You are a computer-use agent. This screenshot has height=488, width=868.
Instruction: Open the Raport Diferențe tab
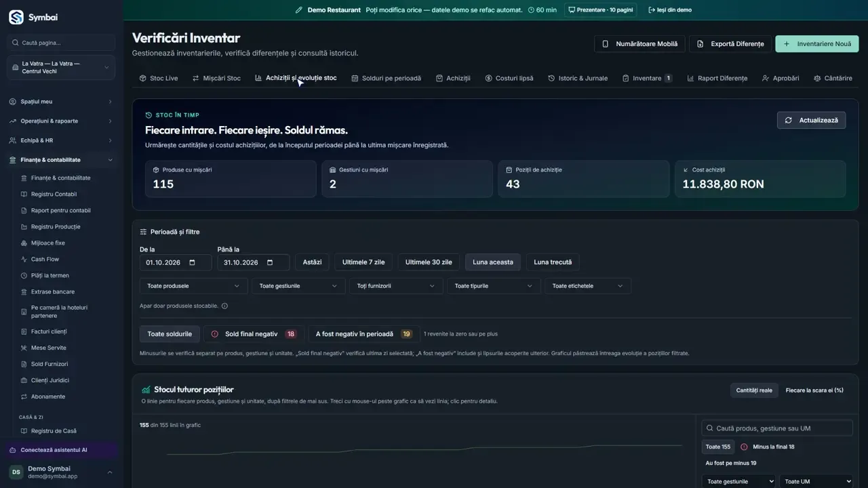[x=717, y=79]
